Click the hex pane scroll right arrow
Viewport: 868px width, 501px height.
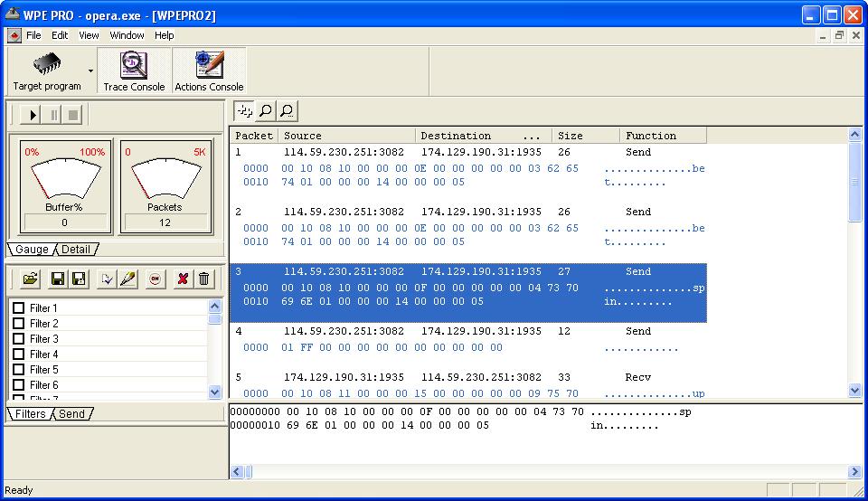[x=854, y=472]
